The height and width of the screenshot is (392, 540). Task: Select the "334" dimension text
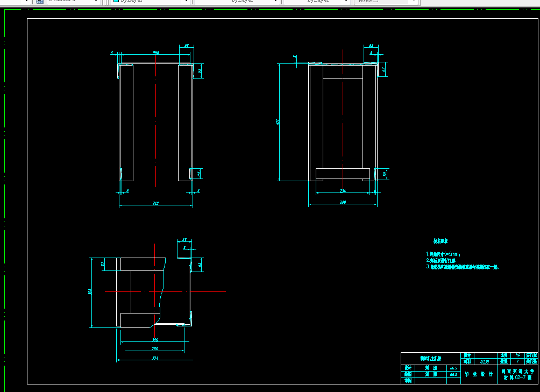(155, 358)
